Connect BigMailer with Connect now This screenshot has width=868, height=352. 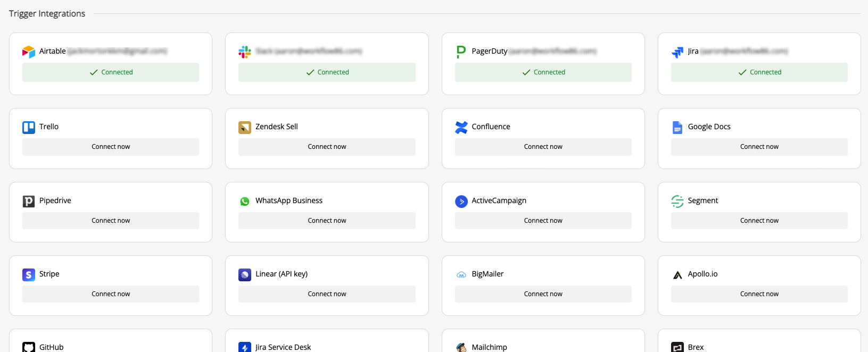coord(543,294)
